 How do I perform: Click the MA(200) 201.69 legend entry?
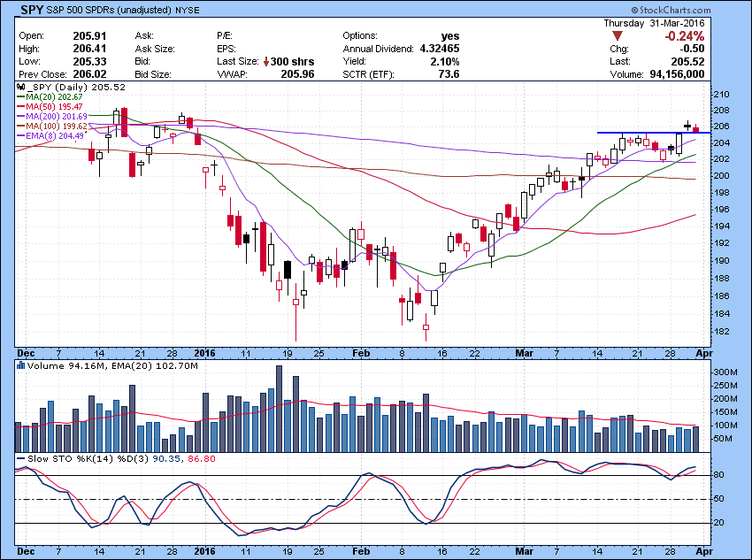click(x=57, y=117)
